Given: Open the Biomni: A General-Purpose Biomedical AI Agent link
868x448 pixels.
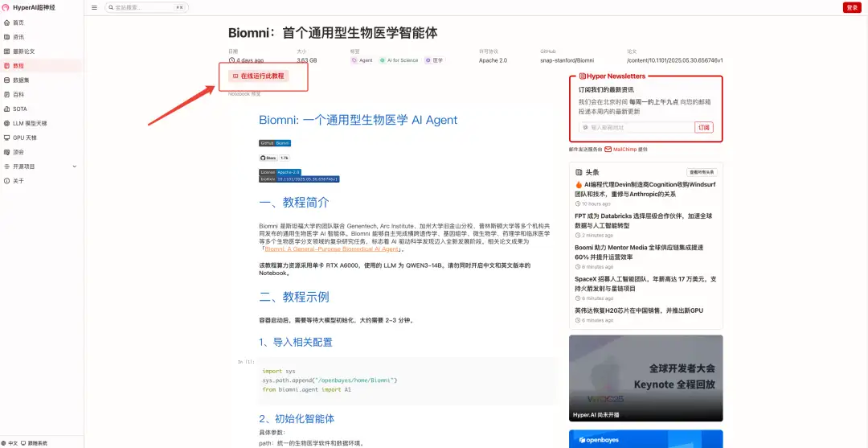Looking at the screenshot, I should pyautogui.click(x=332, y=249).
